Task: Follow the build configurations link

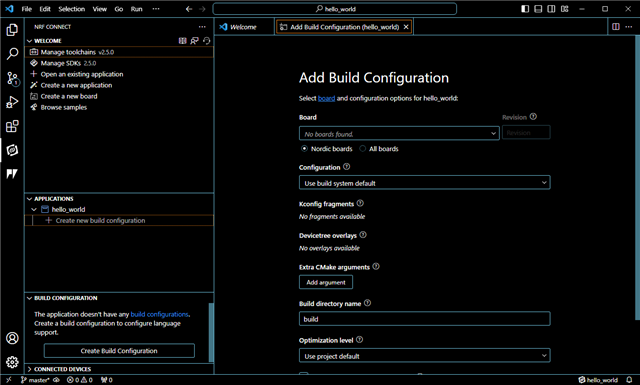Action: point(159,314)
